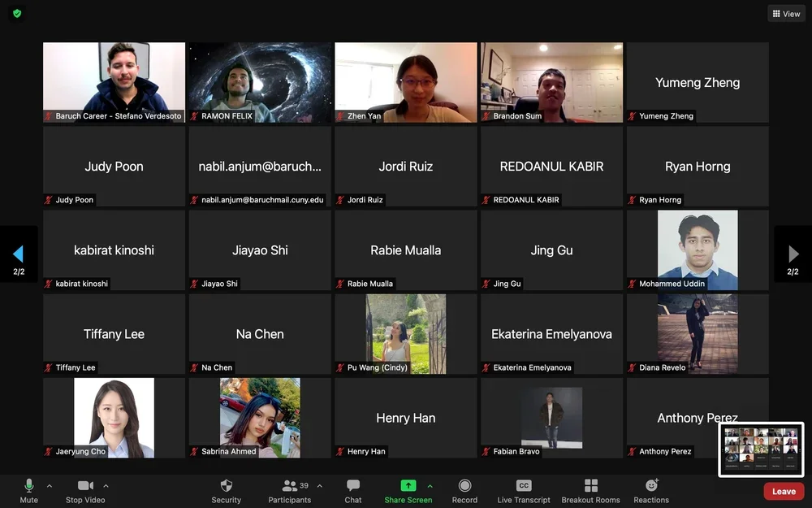Click muted mic icon beside Jiayao Shi label

tap(194, 284)
